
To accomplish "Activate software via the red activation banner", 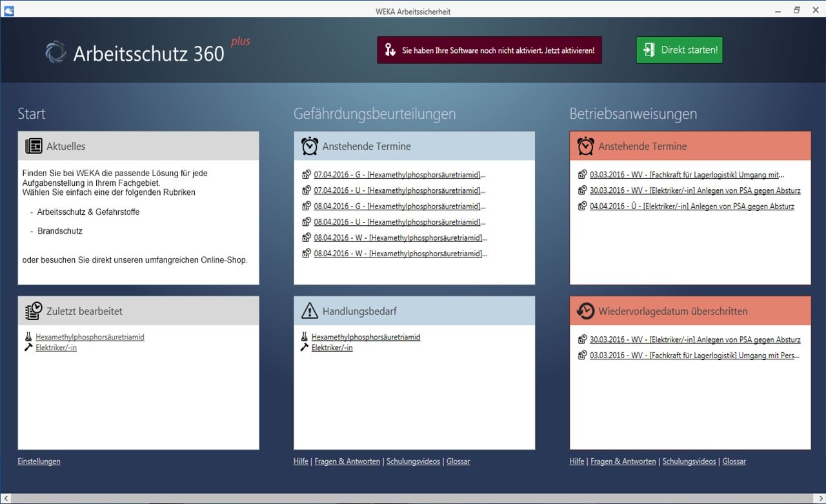I will 489,50.
